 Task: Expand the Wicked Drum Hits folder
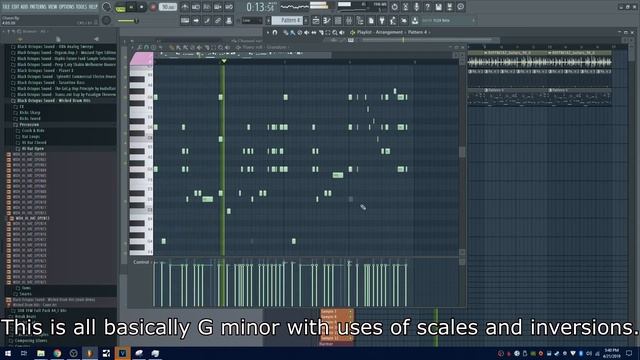click(x=53, y=101)
